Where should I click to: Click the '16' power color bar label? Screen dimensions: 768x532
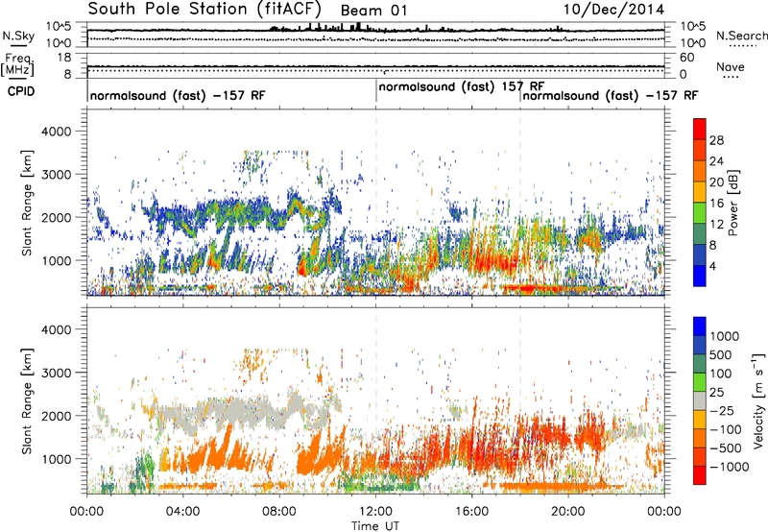[716, 204]
